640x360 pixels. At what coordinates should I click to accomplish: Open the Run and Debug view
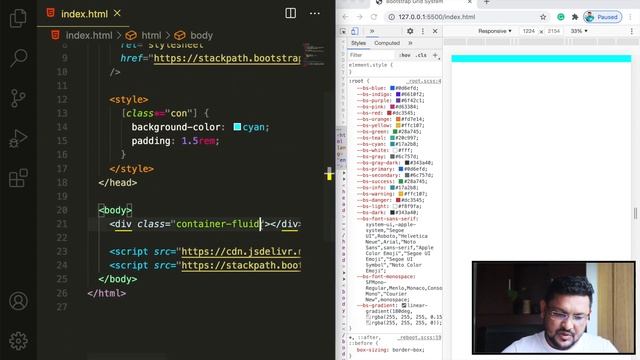(18, 138)
